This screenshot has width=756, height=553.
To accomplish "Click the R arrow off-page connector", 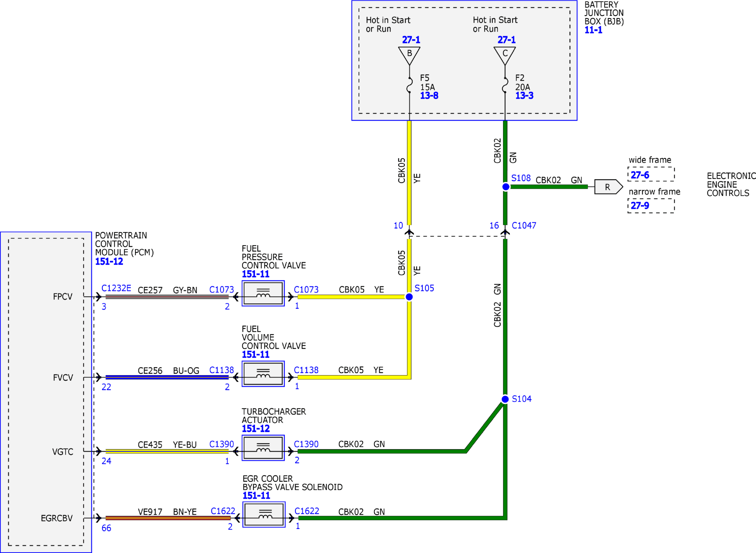I will (608, 187).
